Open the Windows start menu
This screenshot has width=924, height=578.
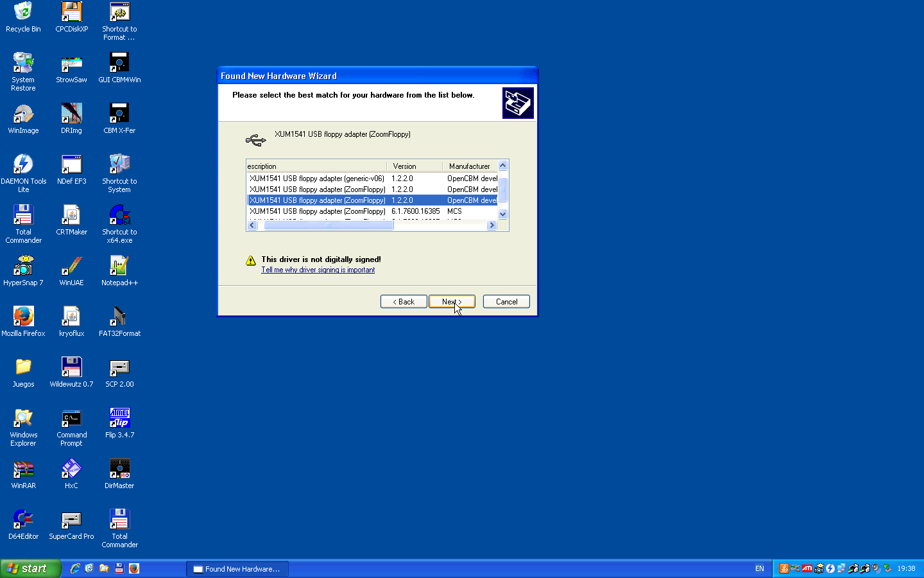pos(30,568)
